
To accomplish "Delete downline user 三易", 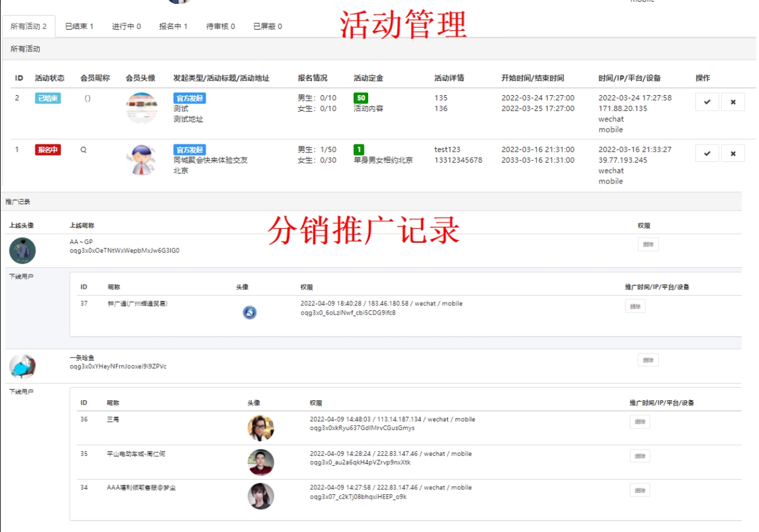I will [x=639, y=422].
